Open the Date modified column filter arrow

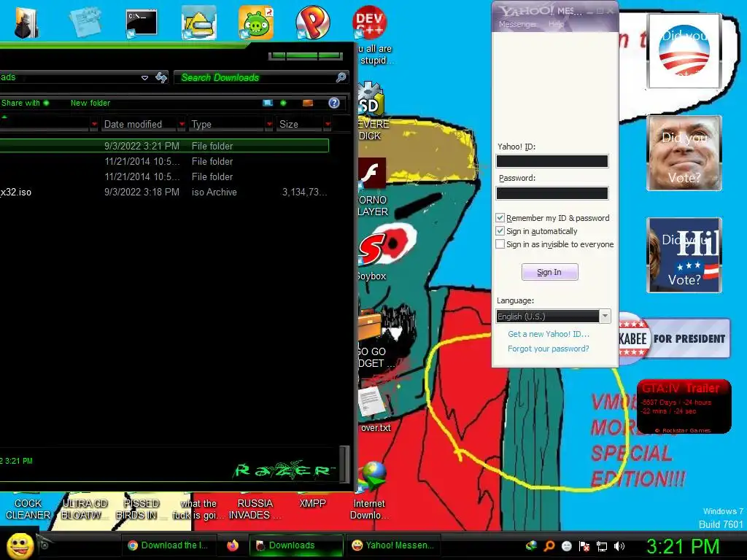(x=181, y=124)
